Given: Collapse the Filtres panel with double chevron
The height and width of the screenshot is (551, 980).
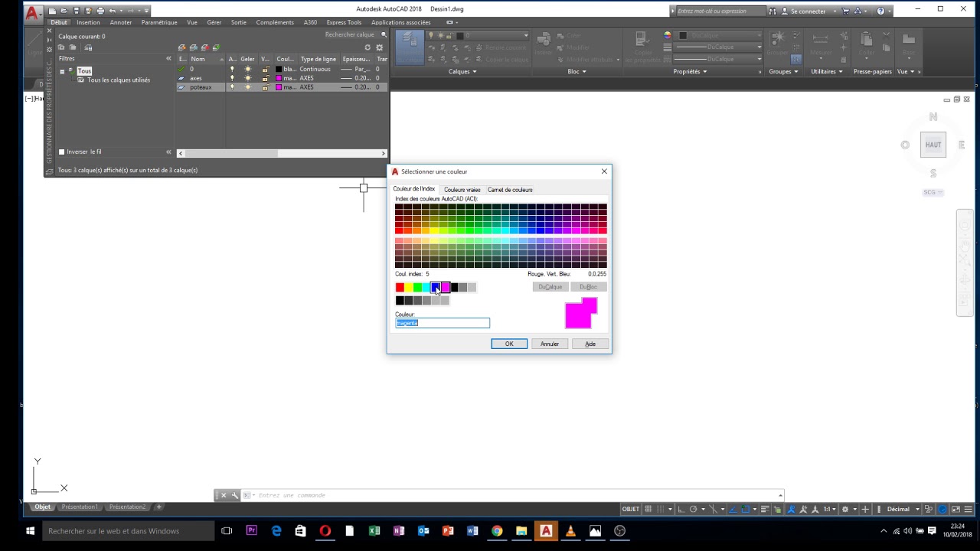Looking at the screenshot, I should pos(168,58).
